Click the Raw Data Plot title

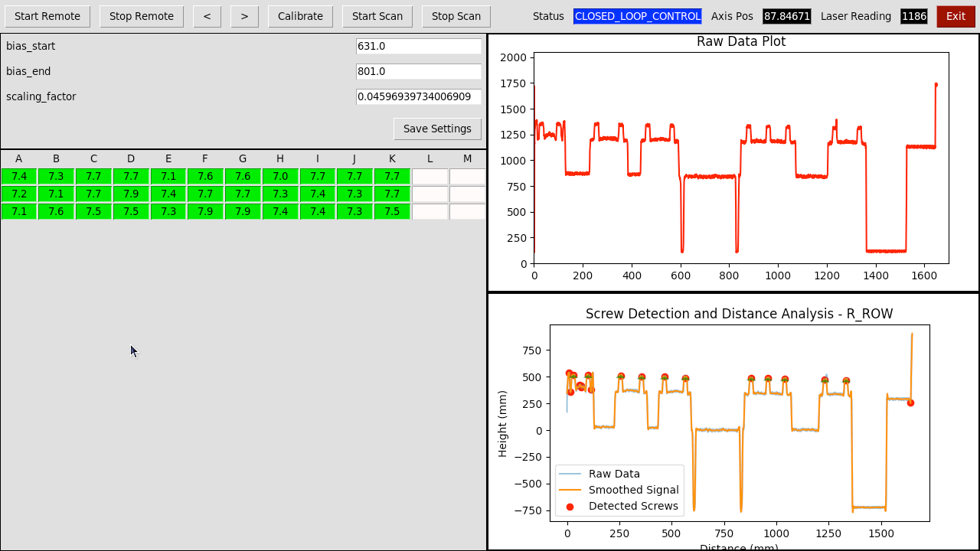pyautogui.click(x=740, y=41)
